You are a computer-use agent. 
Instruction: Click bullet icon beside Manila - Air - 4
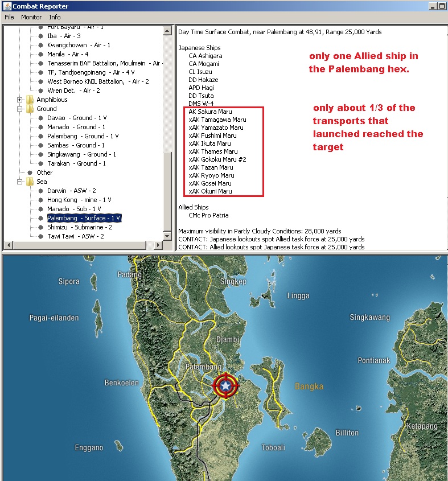coord(40,54)
